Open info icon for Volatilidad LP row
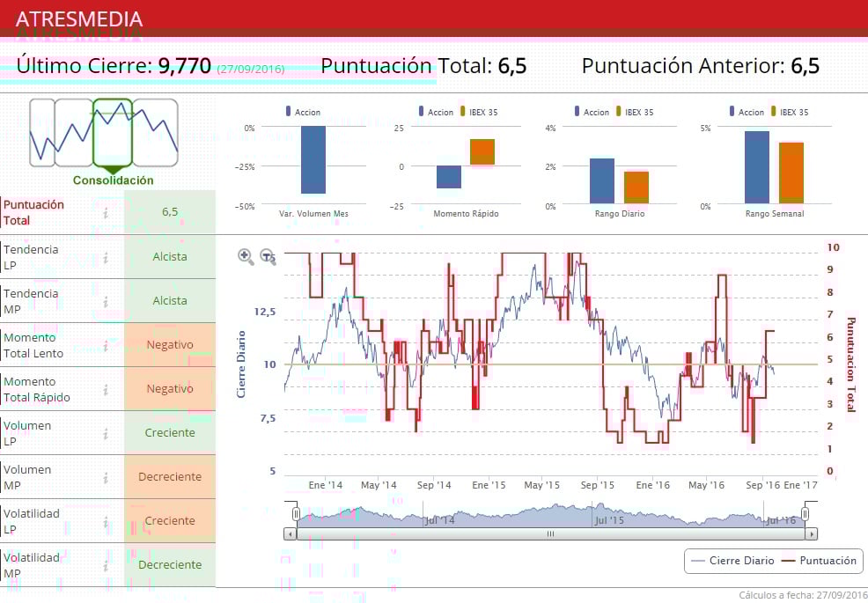This screenshot has width=868, height=603. 106,521
